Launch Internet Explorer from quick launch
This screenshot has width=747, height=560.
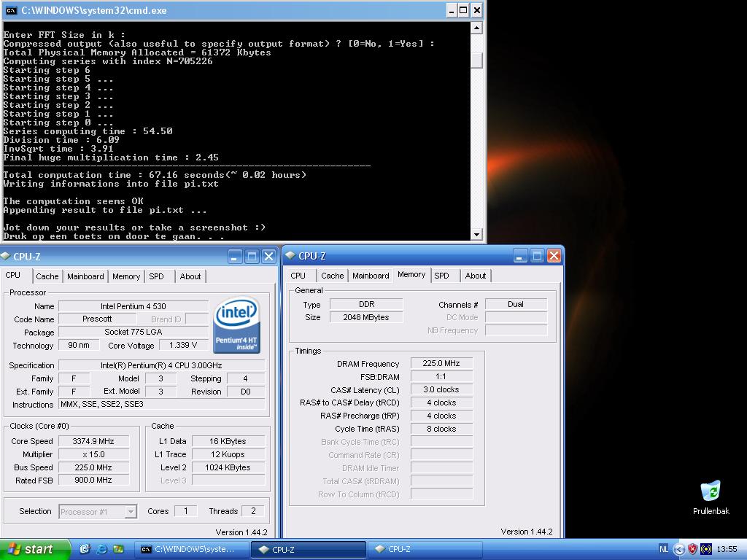click(101, 549)
